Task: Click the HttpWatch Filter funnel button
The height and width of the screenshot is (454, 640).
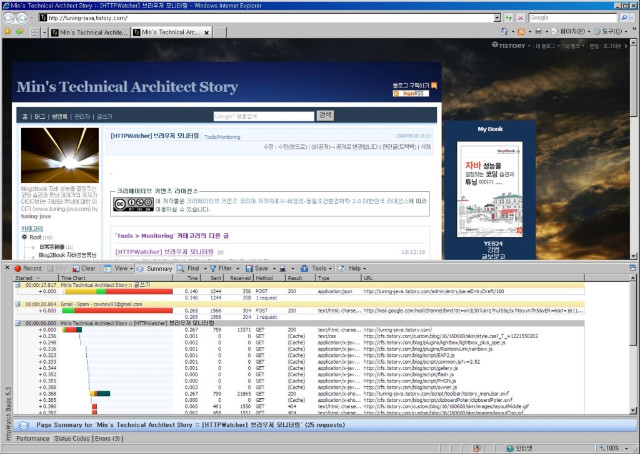Action: (221, 268)
